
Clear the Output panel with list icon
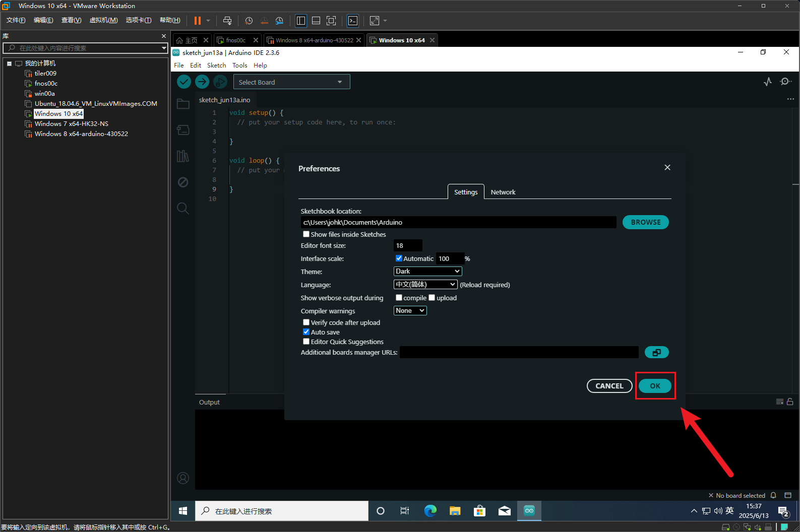[780, 402]
